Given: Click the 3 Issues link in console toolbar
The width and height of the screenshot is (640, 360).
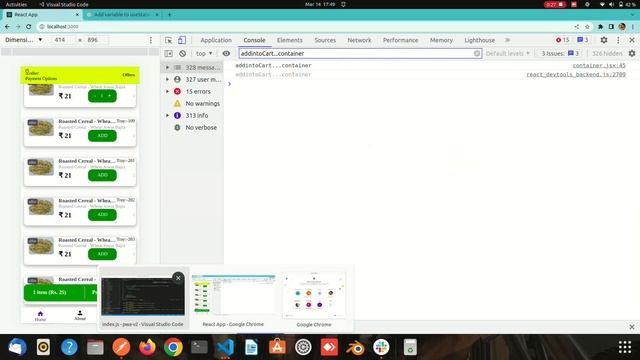Looking at the screenshot, I should (x=560, y=53).
